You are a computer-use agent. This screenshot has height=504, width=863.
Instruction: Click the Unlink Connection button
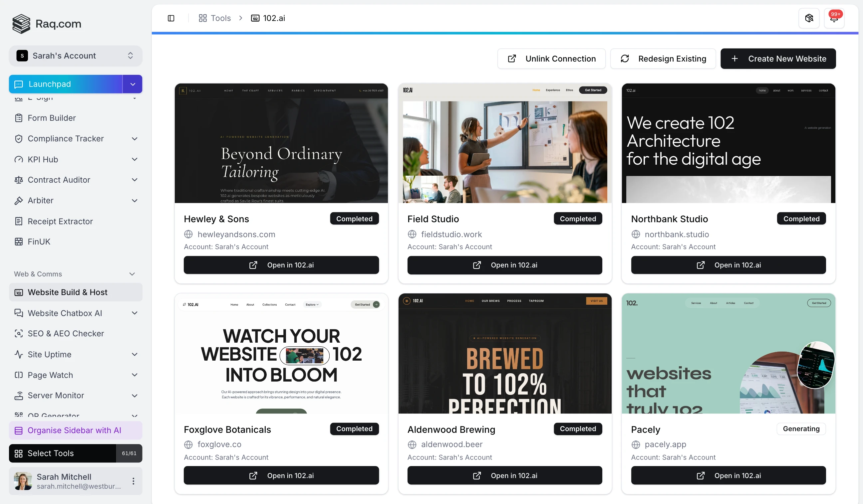(551, 59)
